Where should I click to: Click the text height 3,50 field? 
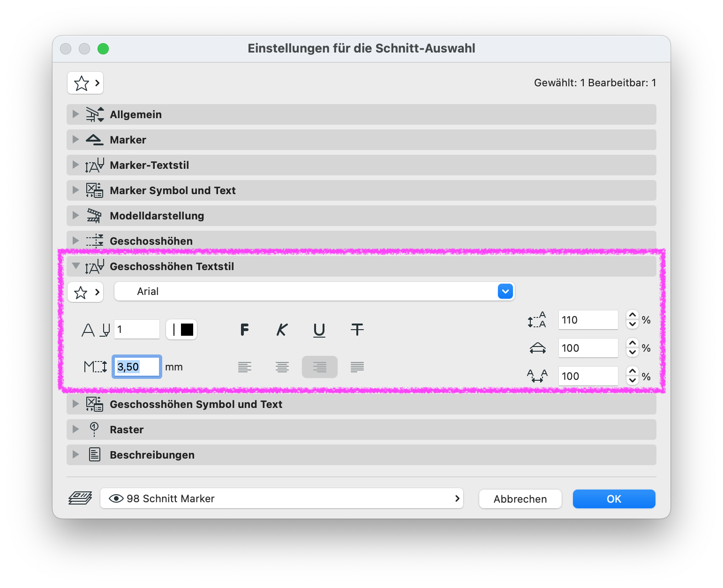pyautogui.click(x=137, y=367)
